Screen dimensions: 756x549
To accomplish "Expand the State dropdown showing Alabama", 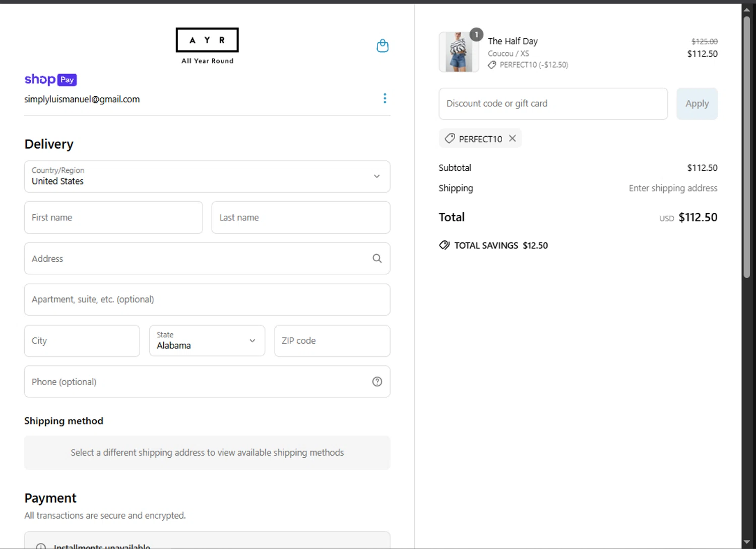I will (x=207, y=341).
